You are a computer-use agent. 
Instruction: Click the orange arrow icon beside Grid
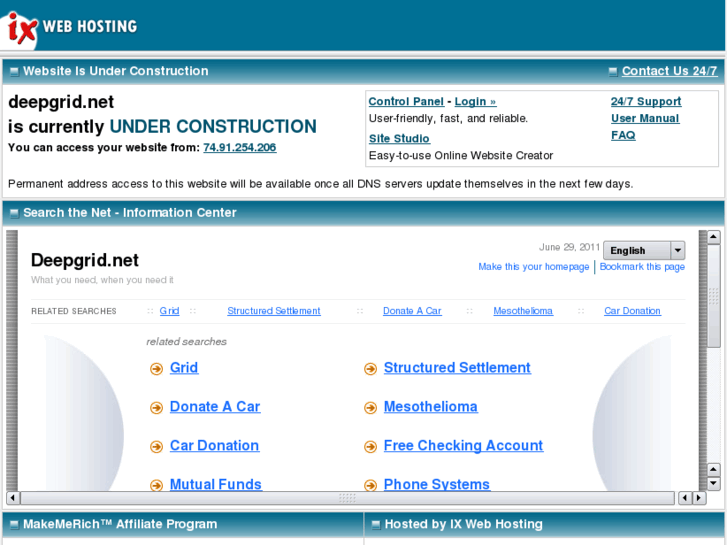point(156,369)
